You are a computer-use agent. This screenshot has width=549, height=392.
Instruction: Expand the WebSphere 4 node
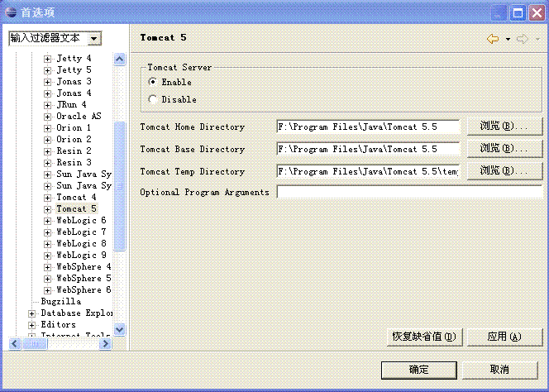(x=47, y=267)
